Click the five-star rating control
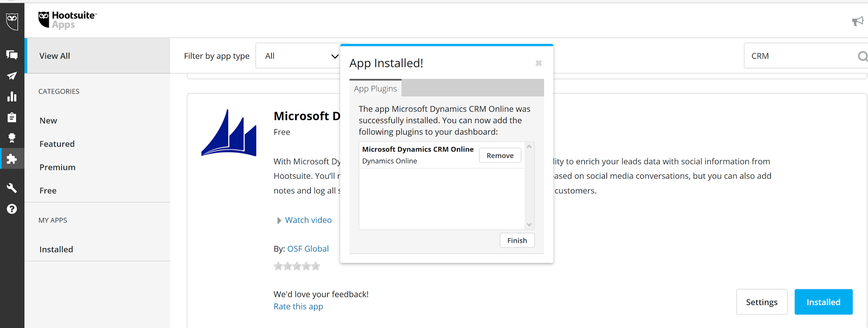Image resolution: width=868 pixels, height=328 pixels. click(297, 266)
